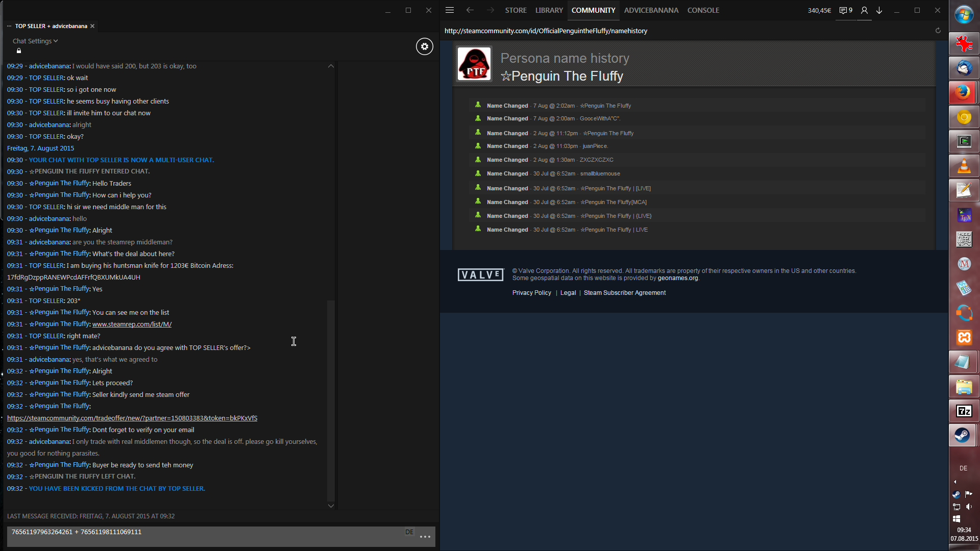Click the Steam Subscriber Agreement link
Screen dimensions: 980x551
click(x=624, y=293)
